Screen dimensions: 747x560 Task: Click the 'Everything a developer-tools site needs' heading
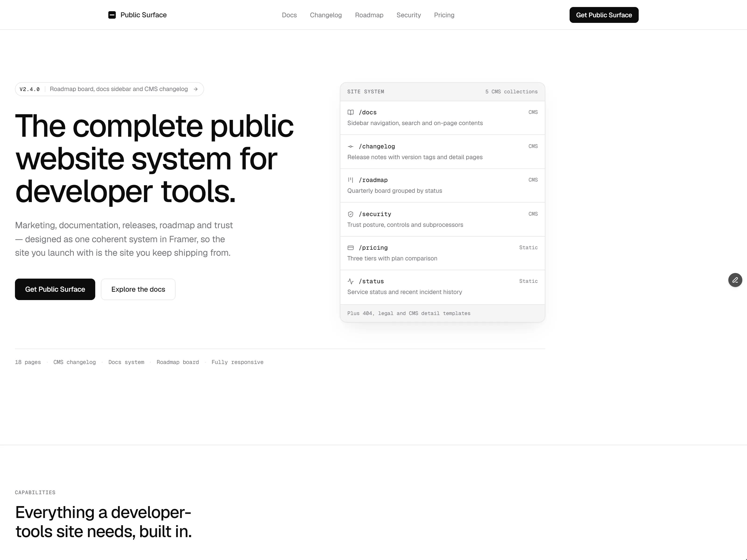click(x=103, y=522)
